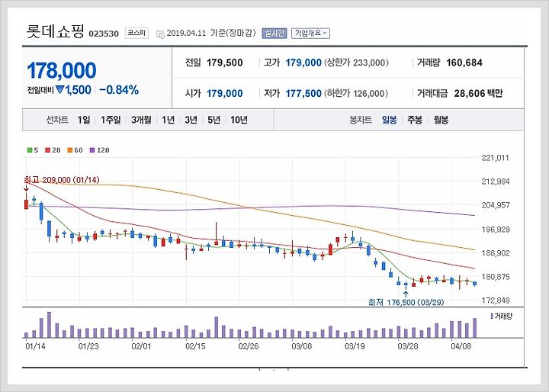Click the 고가 179,000 value

coord(303,63)
